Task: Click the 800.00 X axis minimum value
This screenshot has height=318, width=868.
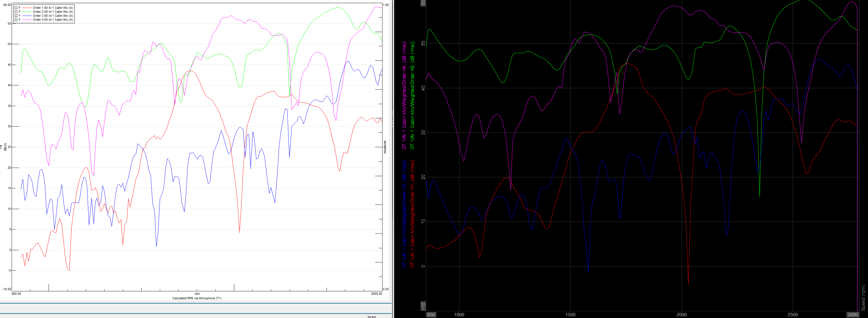Action: [x=16, y=294]
